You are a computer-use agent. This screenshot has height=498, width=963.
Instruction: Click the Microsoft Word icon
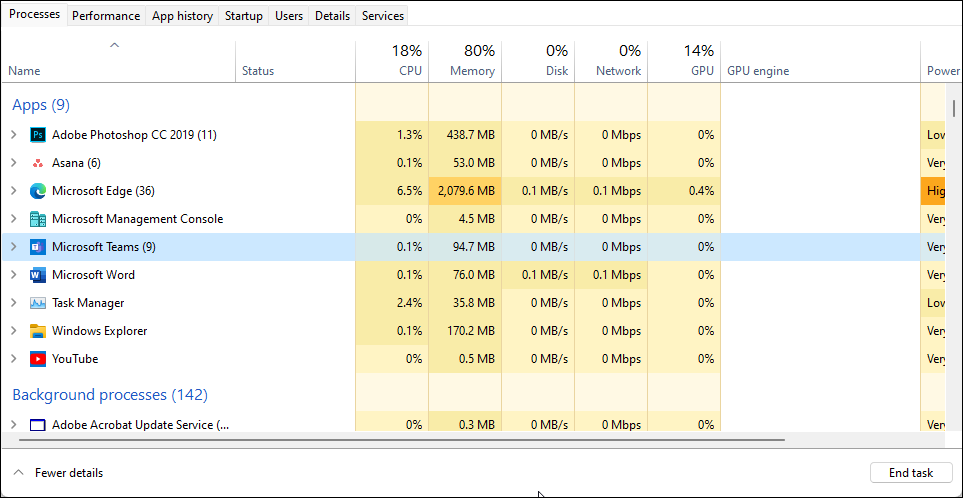pos(38,275)
